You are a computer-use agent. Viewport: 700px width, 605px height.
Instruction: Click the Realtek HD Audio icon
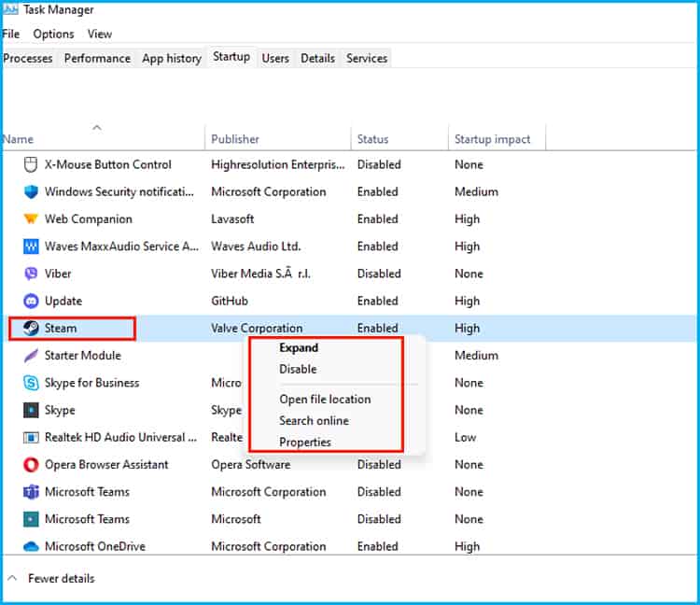31,437
